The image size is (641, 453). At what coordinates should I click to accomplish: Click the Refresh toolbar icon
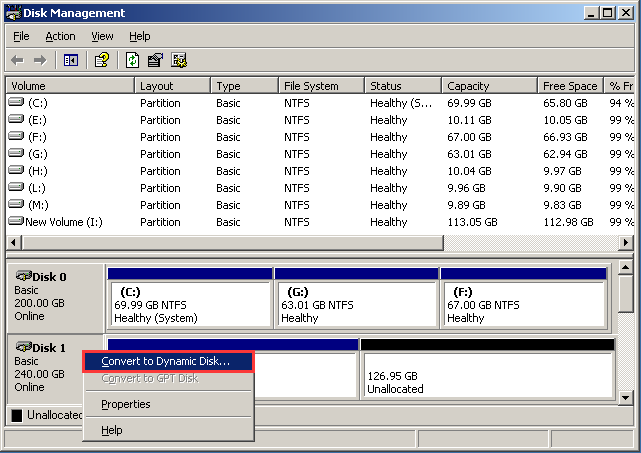132,61
